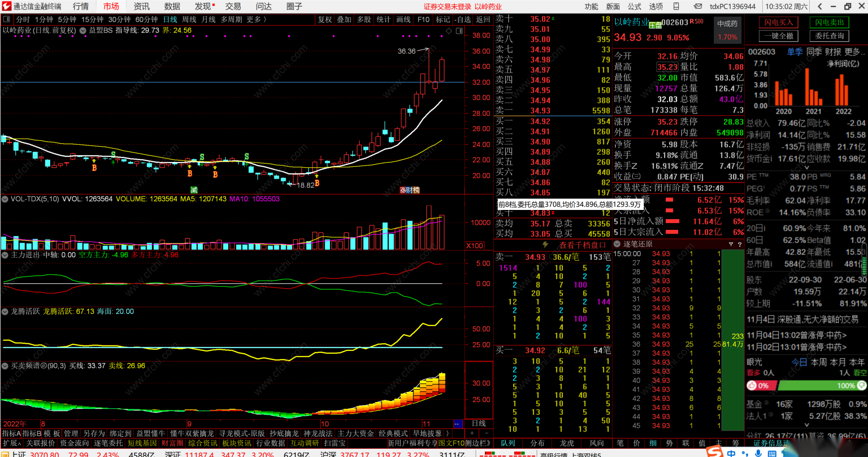868x457 pixels.
Task: Click the orange square icon before 上证
Action: coord(5,454)
